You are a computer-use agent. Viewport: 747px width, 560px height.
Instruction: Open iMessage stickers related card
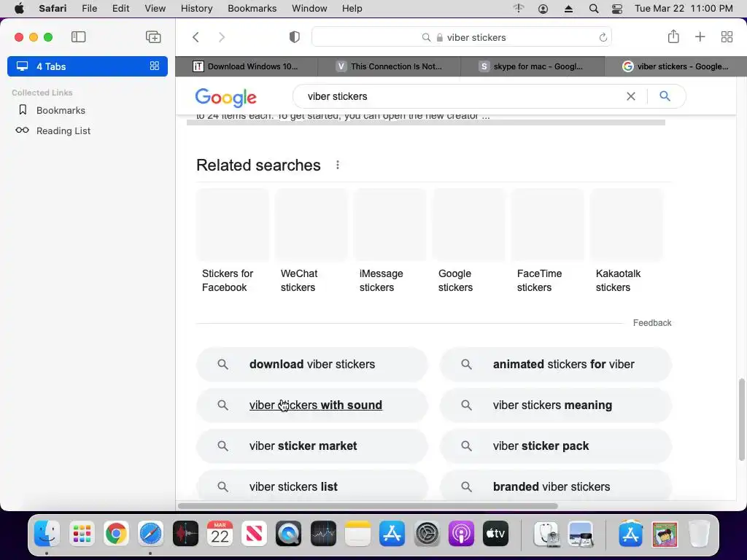point(390,242)
